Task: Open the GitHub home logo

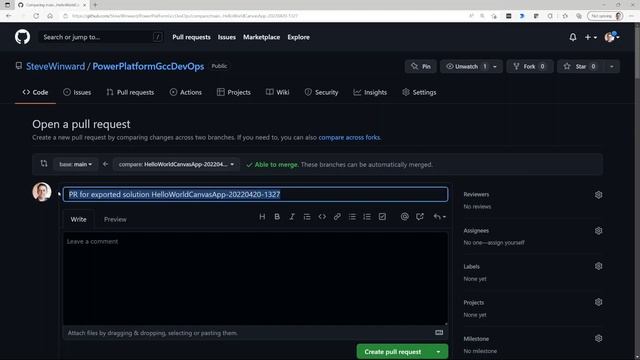Action: (22, 37)
